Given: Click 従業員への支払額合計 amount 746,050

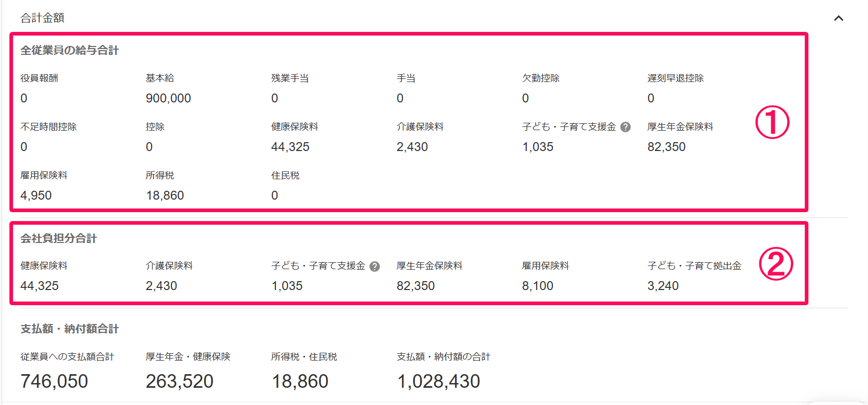Looking at the screenshot, I should [x=54, y=381].
